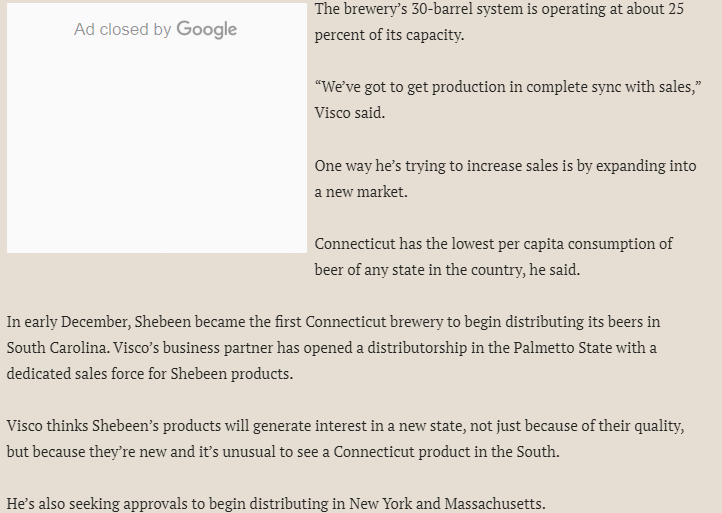Click the 'Ad closed by Google' placeholder
Image resolution: width=722 pixels, height=513 pixels.
pyautogui.click(x=156, y=29)
